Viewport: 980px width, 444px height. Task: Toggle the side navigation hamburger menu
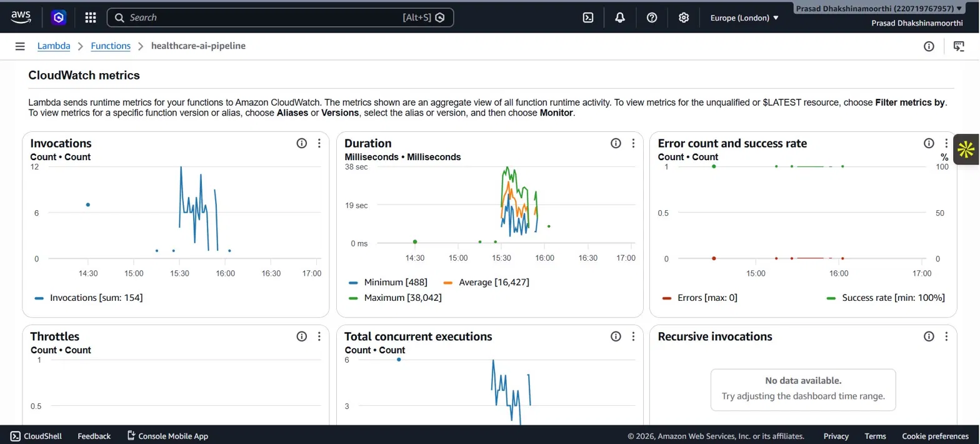[x=20, y=46]
